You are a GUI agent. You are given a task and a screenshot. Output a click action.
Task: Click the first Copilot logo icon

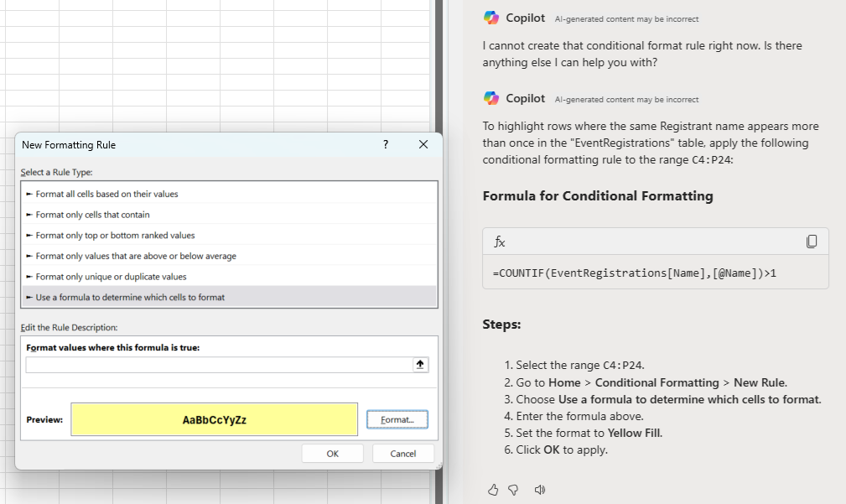[491, 18]
